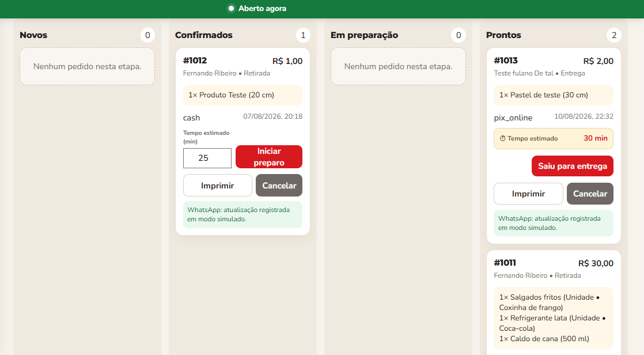Click the Novos column heading

(33, 35)
